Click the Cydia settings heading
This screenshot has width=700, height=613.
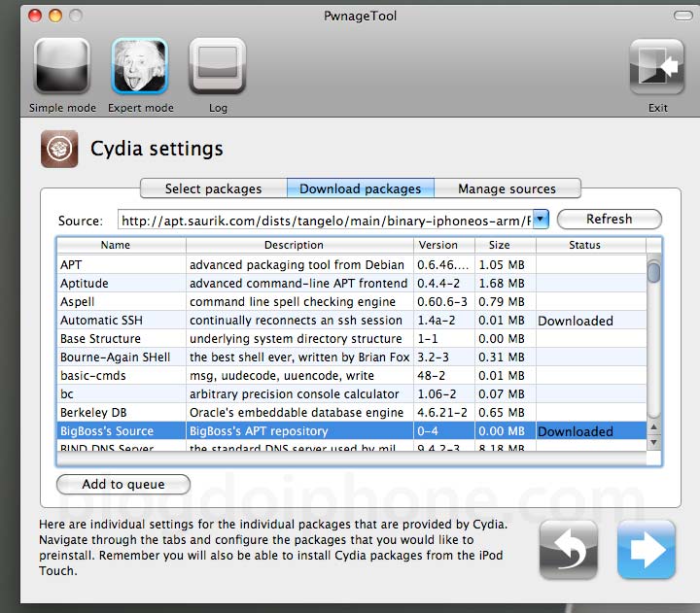[157, 149]
